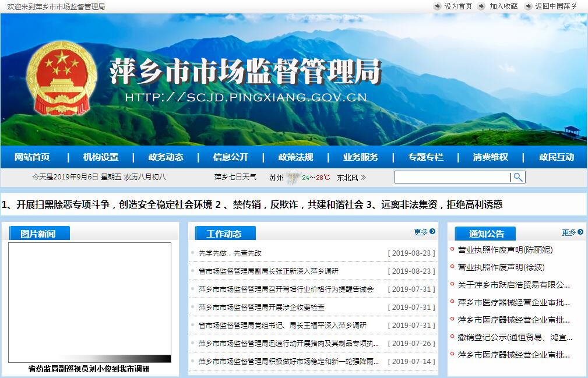
Task: Open the 业务服务 menu item
Action: point(361,157)
